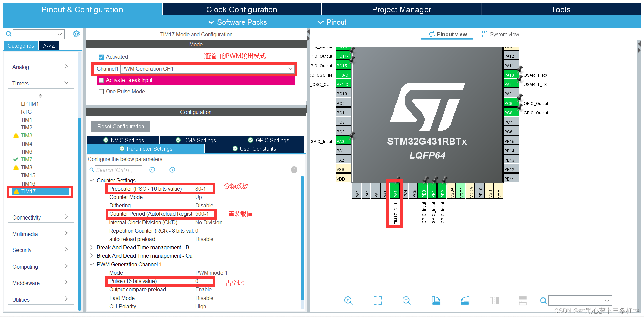Click the parameter Search (Ctrl+F) field

118,170
